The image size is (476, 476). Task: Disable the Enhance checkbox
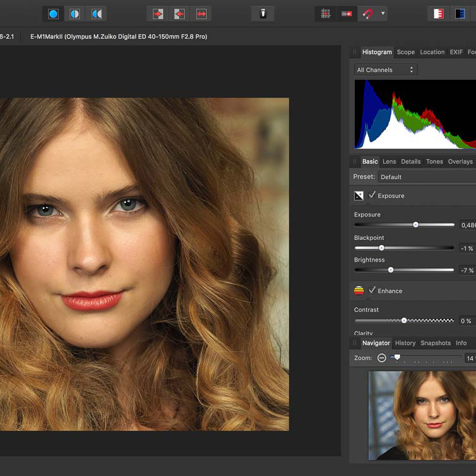373,291
